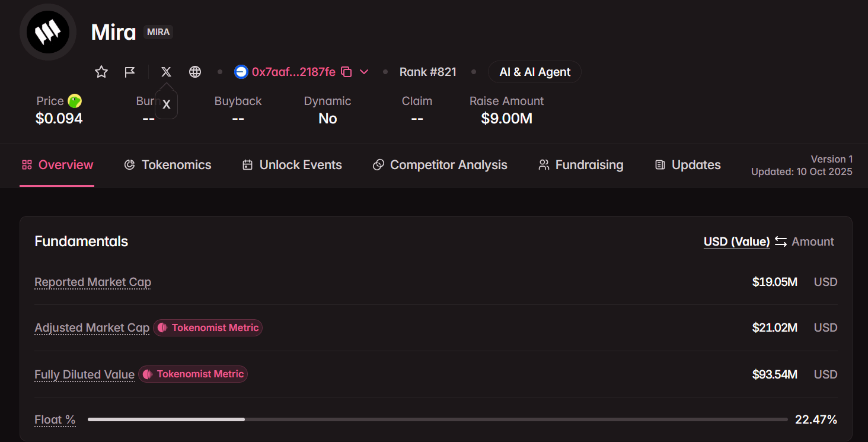Select USD (Value) display mode
Viewport: 868px width, 442px height.
click(736, 241)
